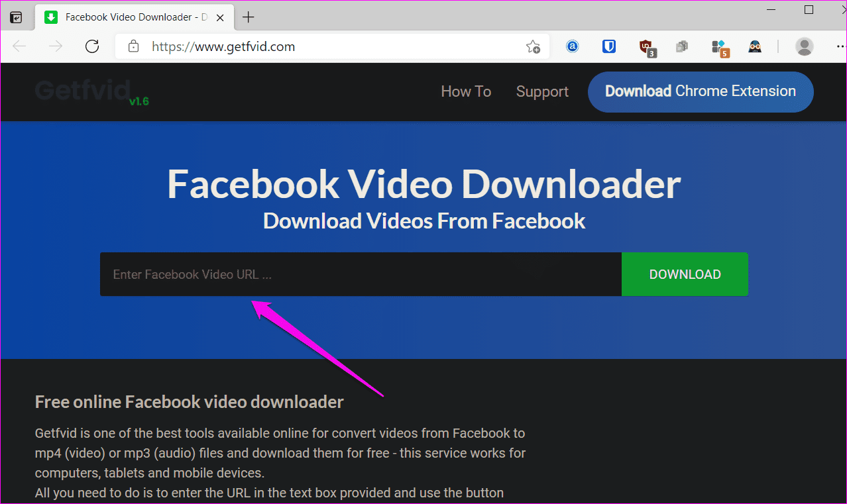
Task: Go back to previous page
Action: coord(19,46)
